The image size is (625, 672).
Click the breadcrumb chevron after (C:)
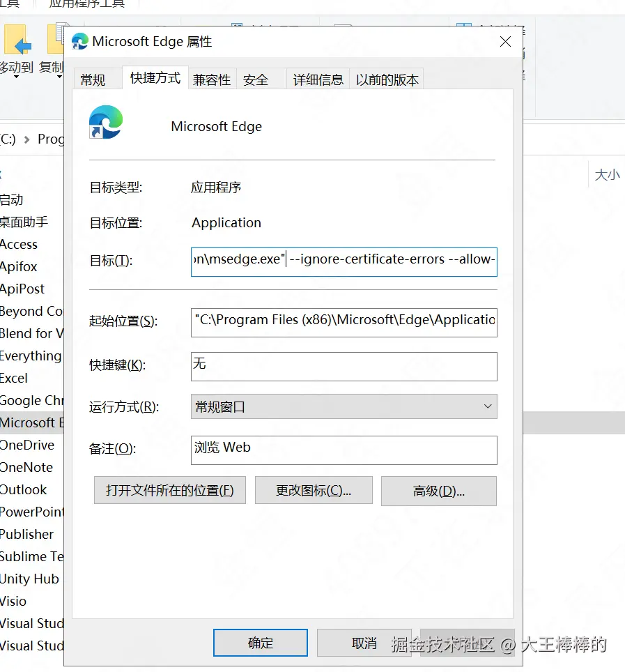(26, 139)
